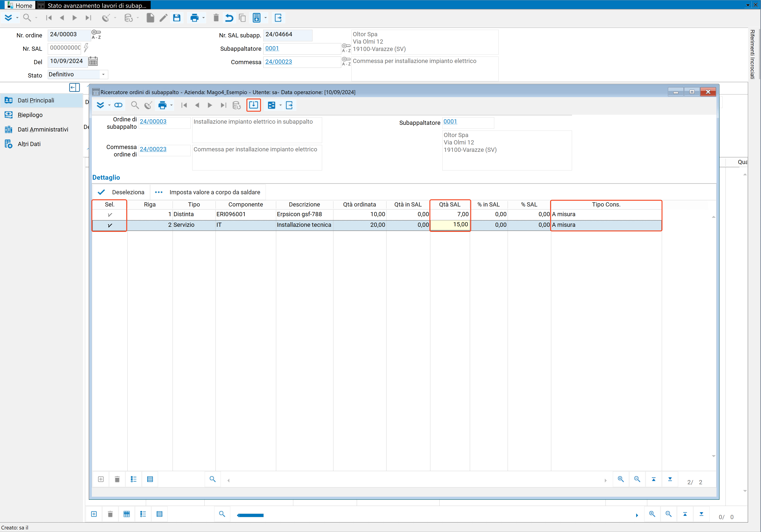This screenshot has height=532, width=761.
Task: Click Dettaglio grid horizontal scroll right arrow
Action: [605, 480]
